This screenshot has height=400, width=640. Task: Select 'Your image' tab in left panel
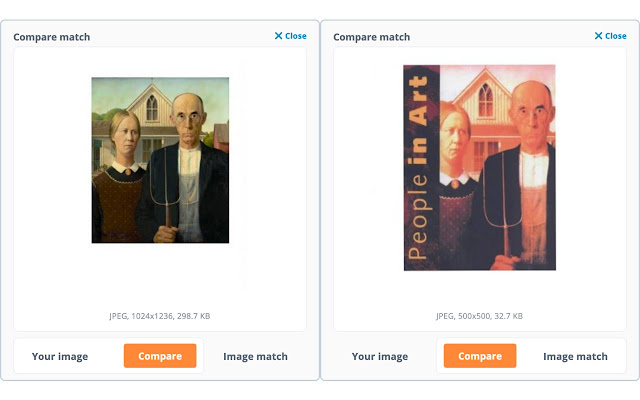pos(60,356)
